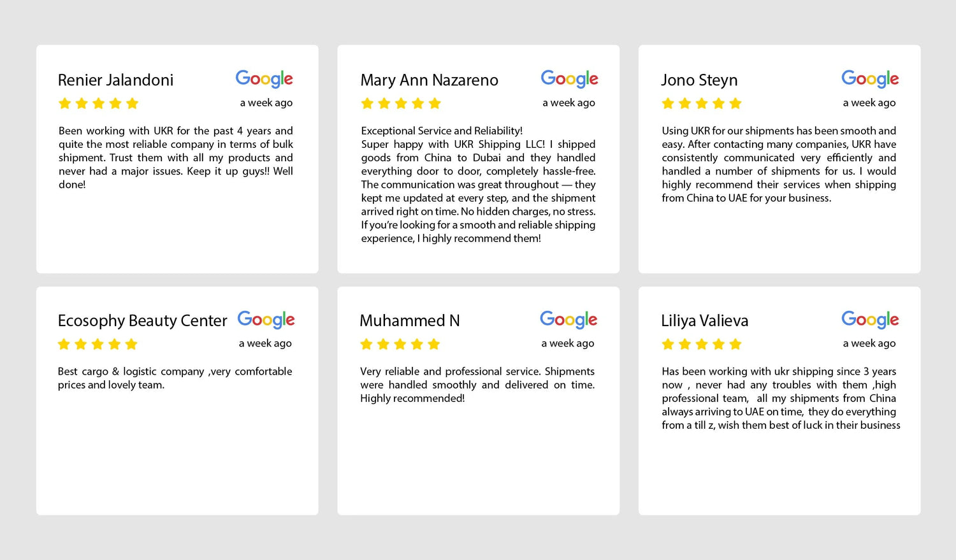
Task: Click the Google logo on Liliya Valieva's review
Action: [x=870, y=320]
